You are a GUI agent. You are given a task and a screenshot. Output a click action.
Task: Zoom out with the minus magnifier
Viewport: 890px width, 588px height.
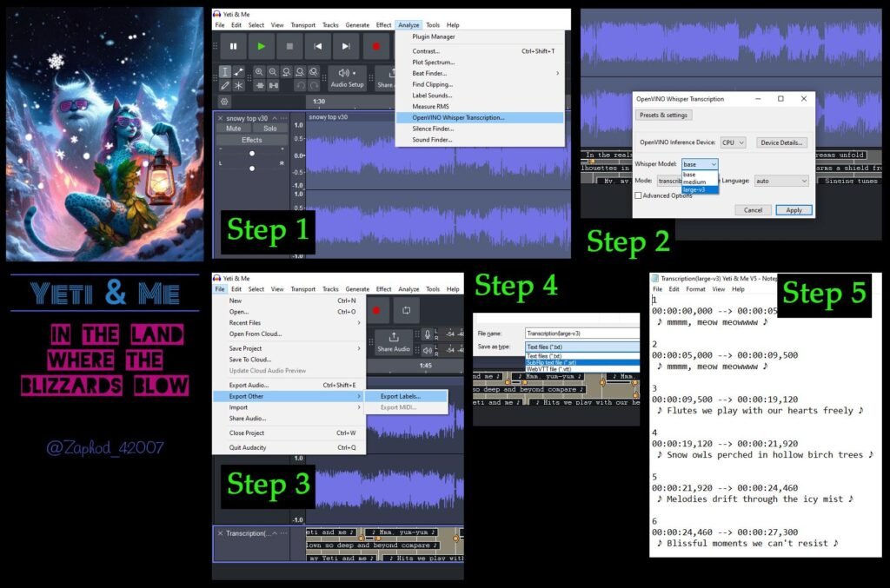point(272,72)
